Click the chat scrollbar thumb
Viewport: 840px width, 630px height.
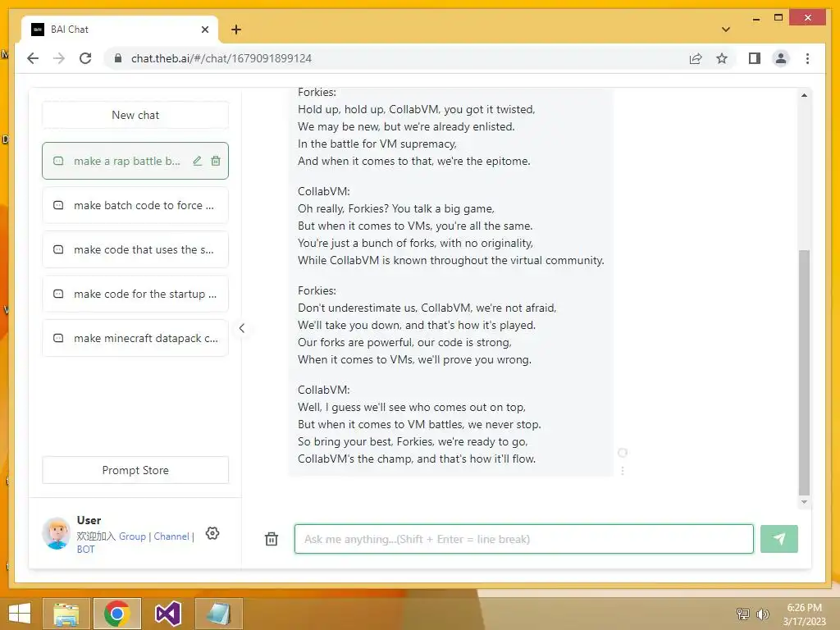tap(804, 372)
